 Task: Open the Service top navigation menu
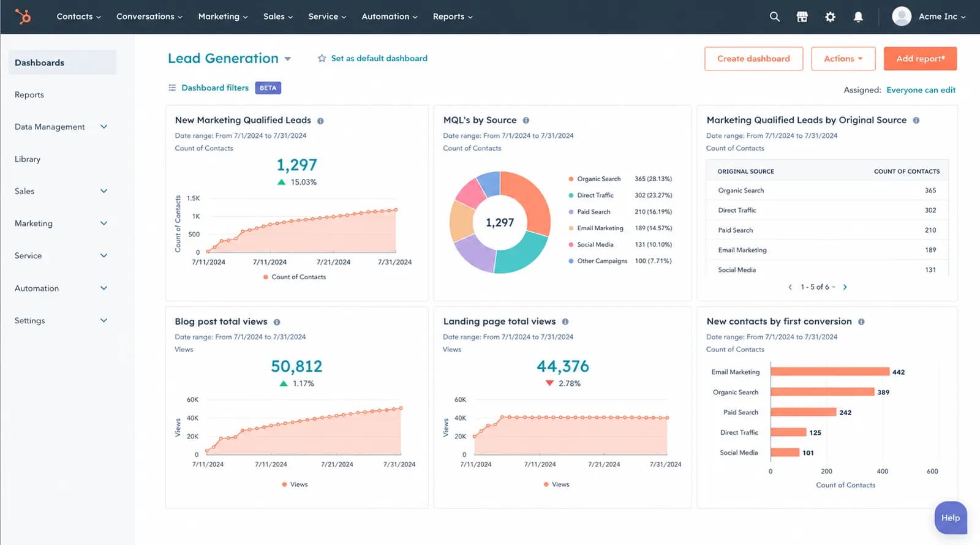tap(327, 17)
